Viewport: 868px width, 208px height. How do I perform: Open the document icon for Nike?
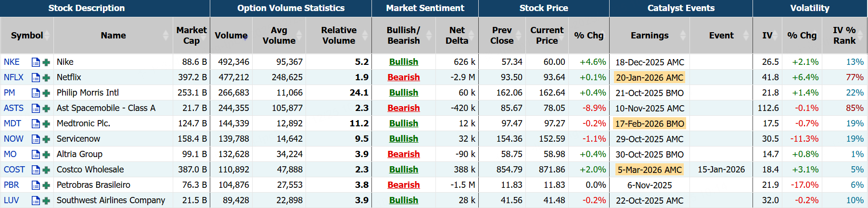[36, 62]
